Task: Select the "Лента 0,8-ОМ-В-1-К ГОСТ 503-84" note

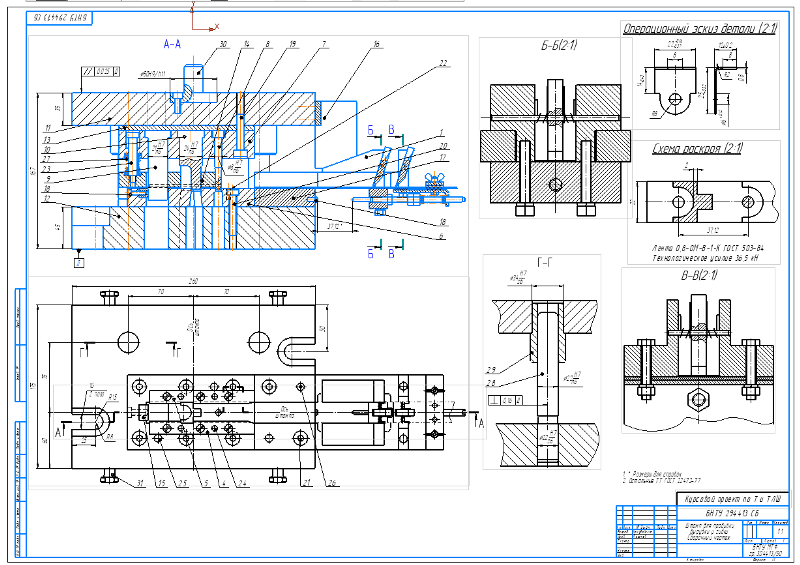Action: point(708,248)
